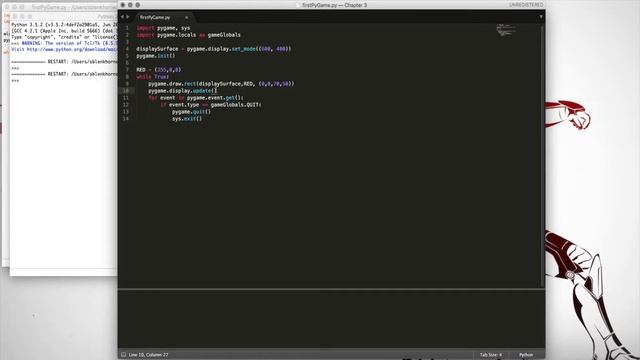Open the tab list dropdown arrow

click(x=541, y=17)
